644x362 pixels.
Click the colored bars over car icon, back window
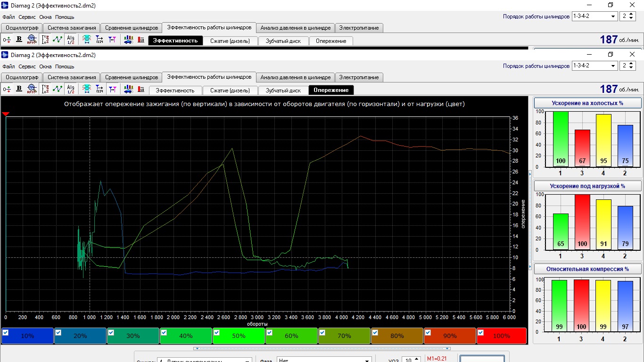pos(128,40)
